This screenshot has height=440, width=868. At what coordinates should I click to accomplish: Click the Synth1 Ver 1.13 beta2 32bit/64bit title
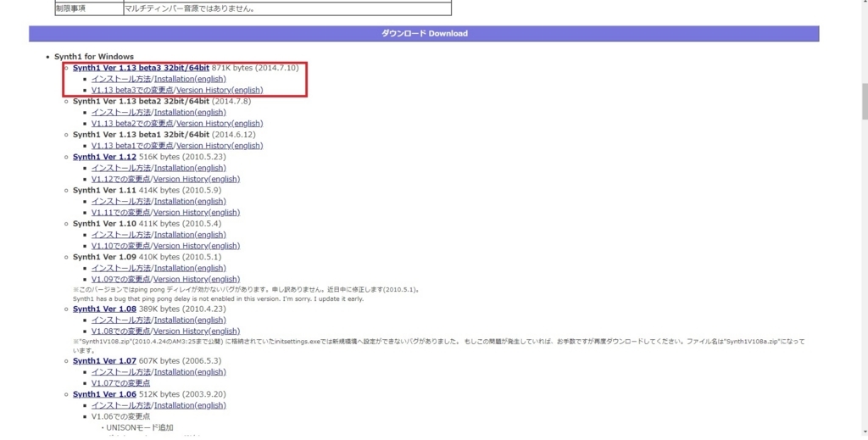(x=142, y=101)
